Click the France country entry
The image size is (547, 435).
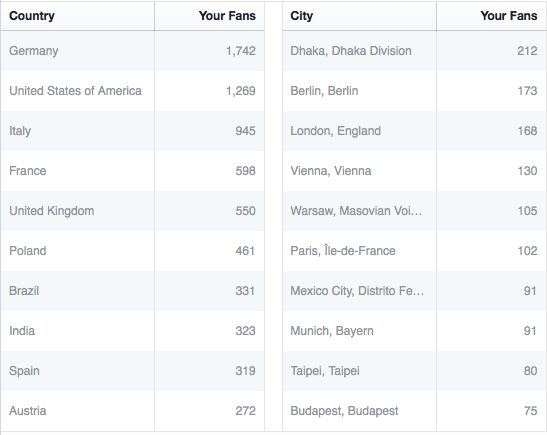point(28,171)
